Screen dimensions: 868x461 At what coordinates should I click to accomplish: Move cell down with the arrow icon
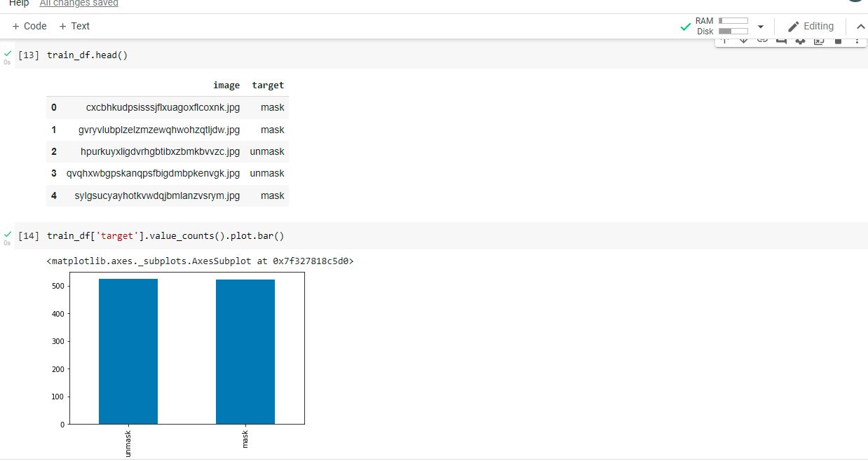[x=744, y=41]
